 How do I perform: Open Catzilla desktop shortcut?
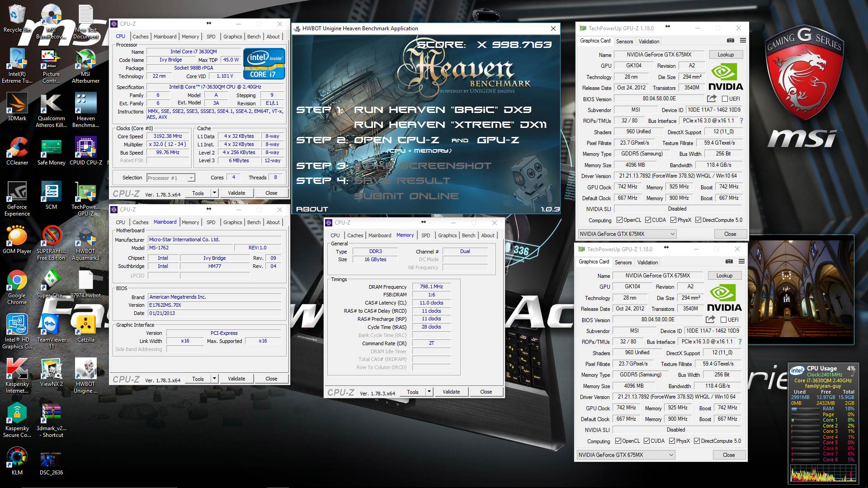coord(85,328)
